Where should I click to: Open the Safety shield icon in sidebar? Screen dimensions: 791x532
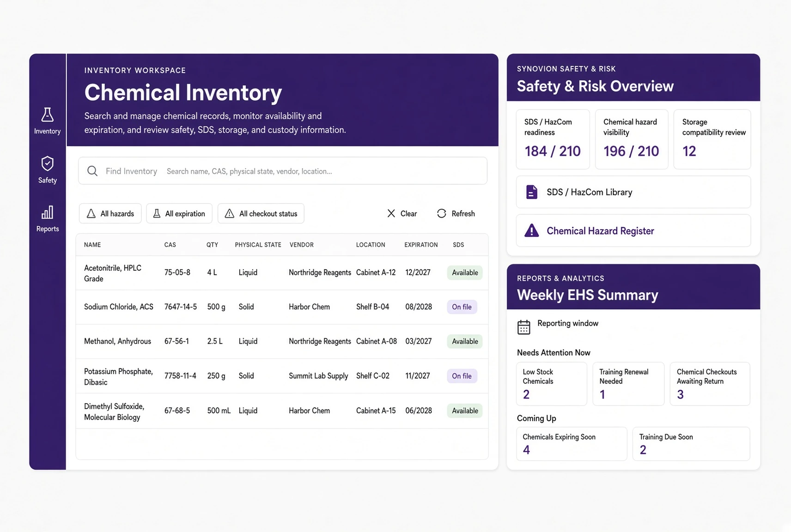(47, 163)
